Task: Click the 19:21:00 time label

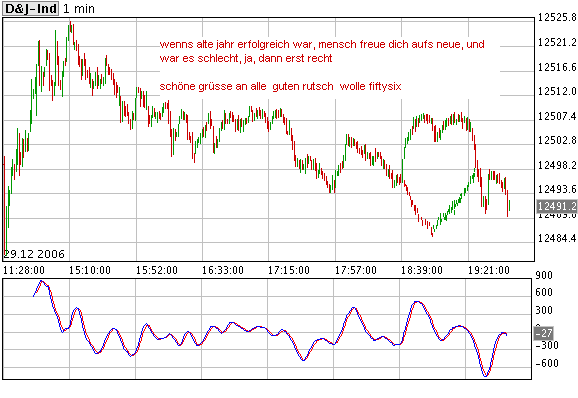Action: (x=489, y=270)
